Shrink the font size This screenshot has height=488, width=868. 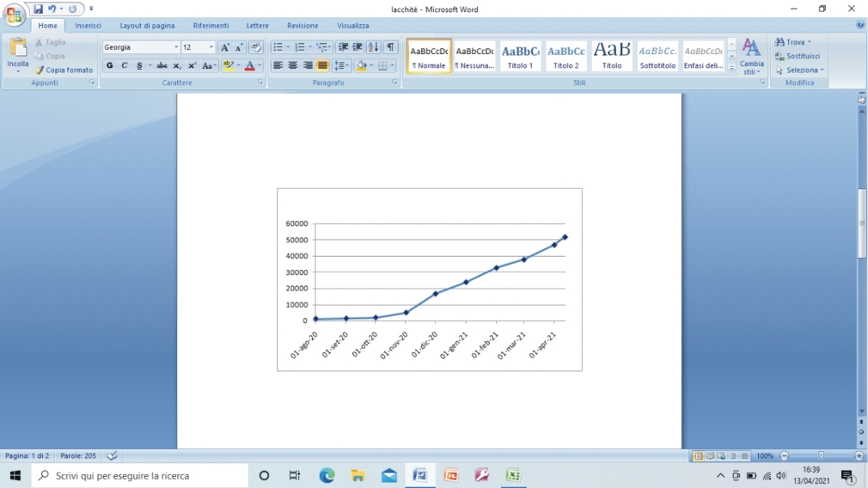click(x=239, y=47)
